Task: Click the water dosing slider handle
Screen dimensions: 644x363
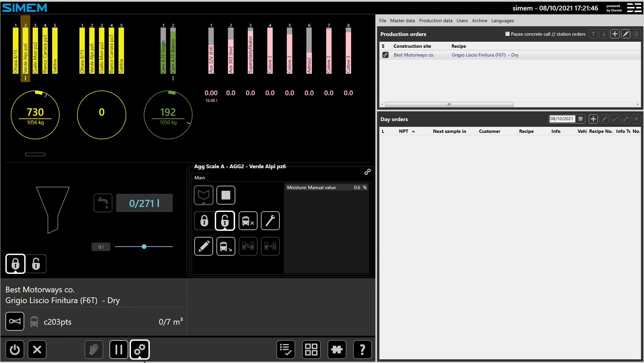Action: [x=144, y=247]
